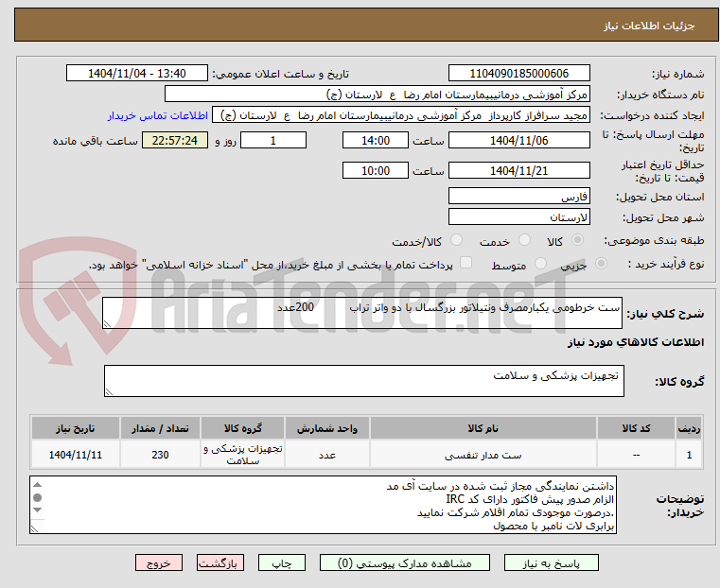Click the need date cell 1404/11/11
Viewport: 720px width, 588px height.
coord(76,455)
